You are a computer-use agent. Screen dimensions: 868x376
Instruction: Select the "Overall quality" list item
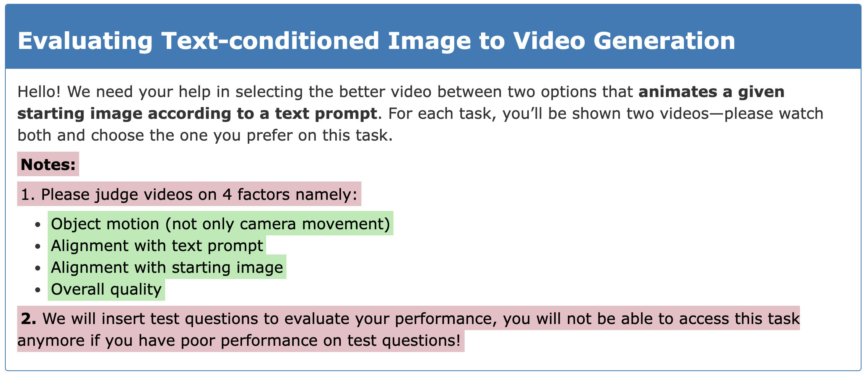click(106, 289)
